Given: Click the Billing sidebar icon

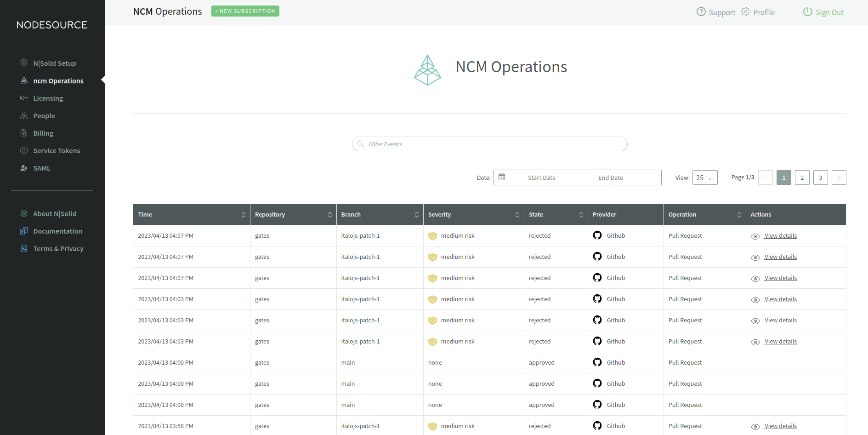Looking at the screenshot, I should point(24,133).
